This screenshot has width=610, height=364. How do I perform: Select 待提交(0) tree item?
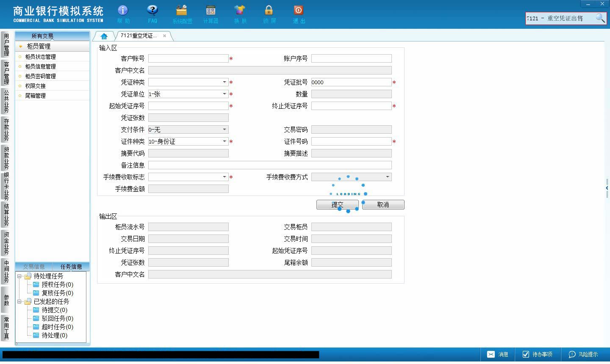54,310
